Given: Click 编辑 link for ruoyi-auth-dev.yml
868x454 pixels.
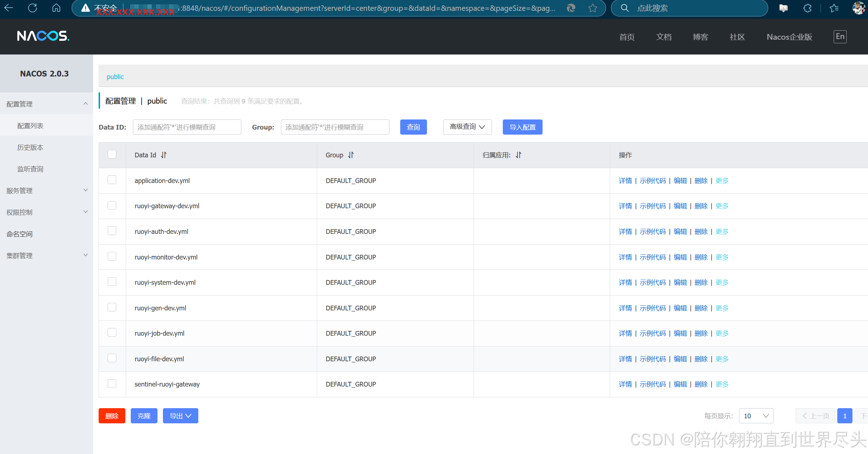Looking at the screenshot, I should pyautogui.click(x=680, y=231).
